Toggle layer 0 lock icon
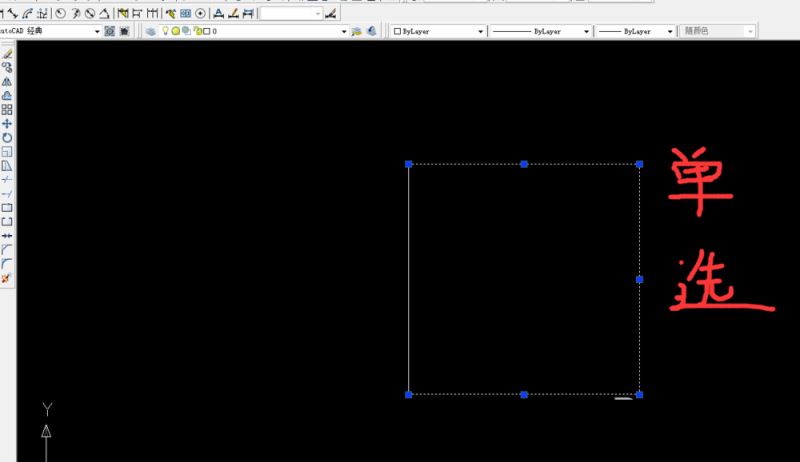 197,31
